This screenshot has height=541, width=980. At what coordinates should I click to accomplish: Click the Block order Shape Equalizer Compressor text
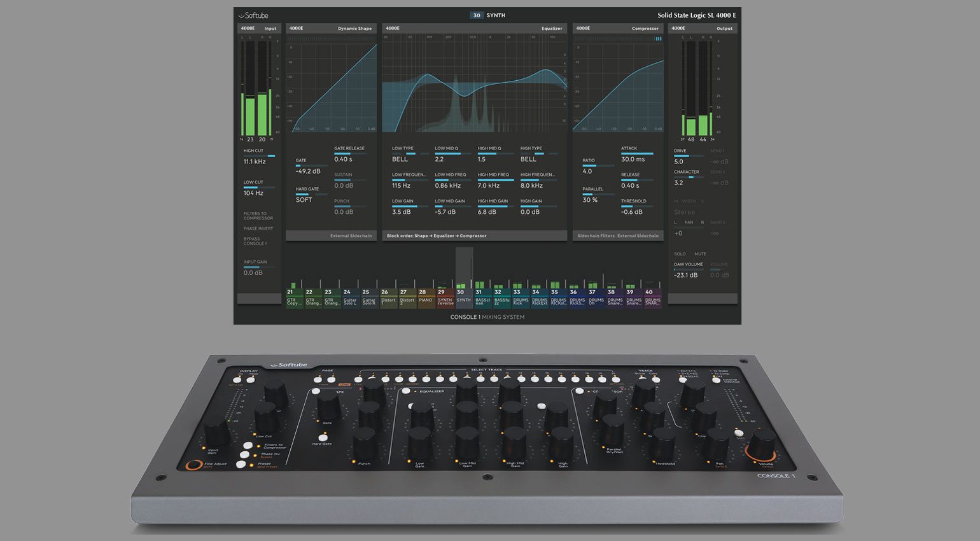pos(437,235)
